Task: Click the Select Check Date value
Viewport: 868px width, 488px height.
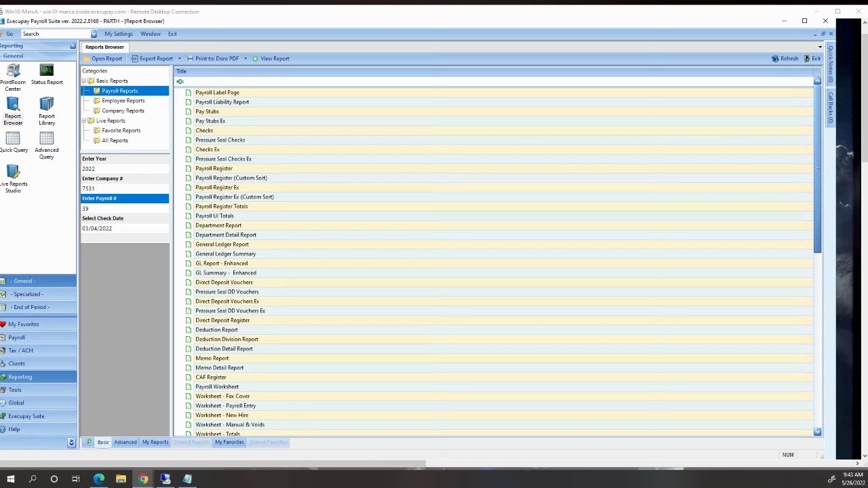Action: [125, 228]
